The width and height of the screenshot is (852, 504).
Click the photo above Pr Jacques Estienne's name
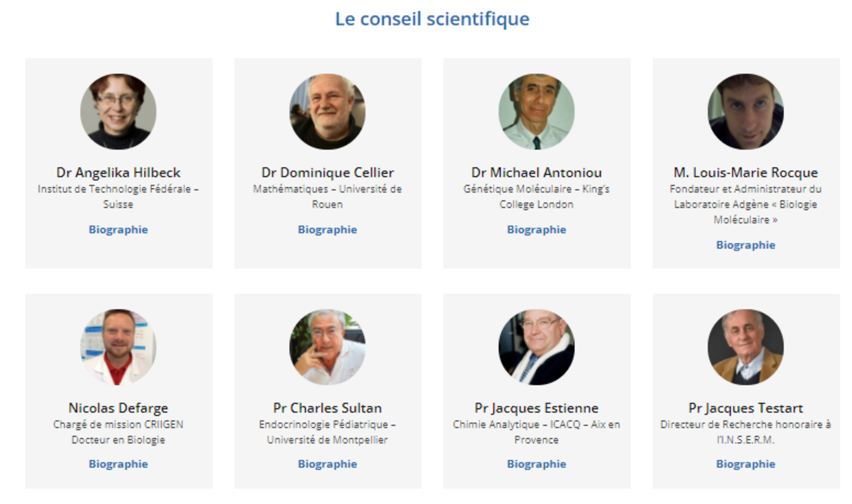click(536, 347)
